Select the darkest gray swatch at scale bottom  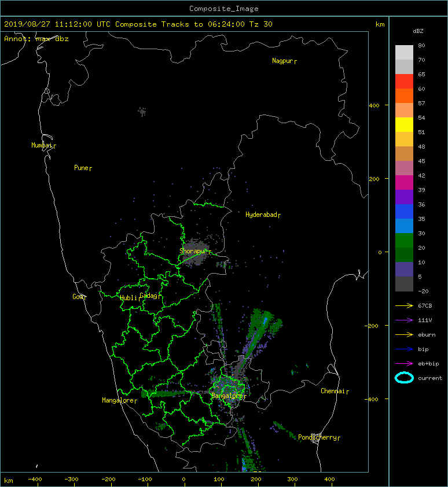click(404, 284)
